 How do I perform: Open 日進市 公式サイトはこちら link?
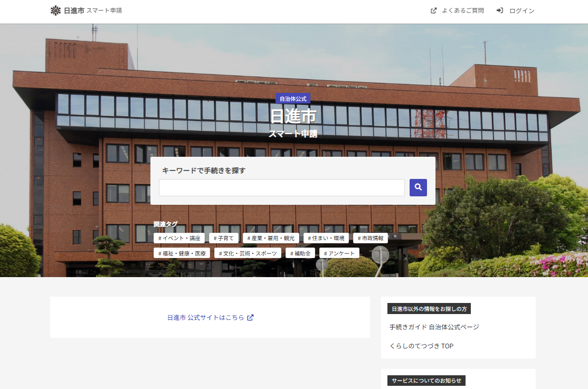click(210, 317)
